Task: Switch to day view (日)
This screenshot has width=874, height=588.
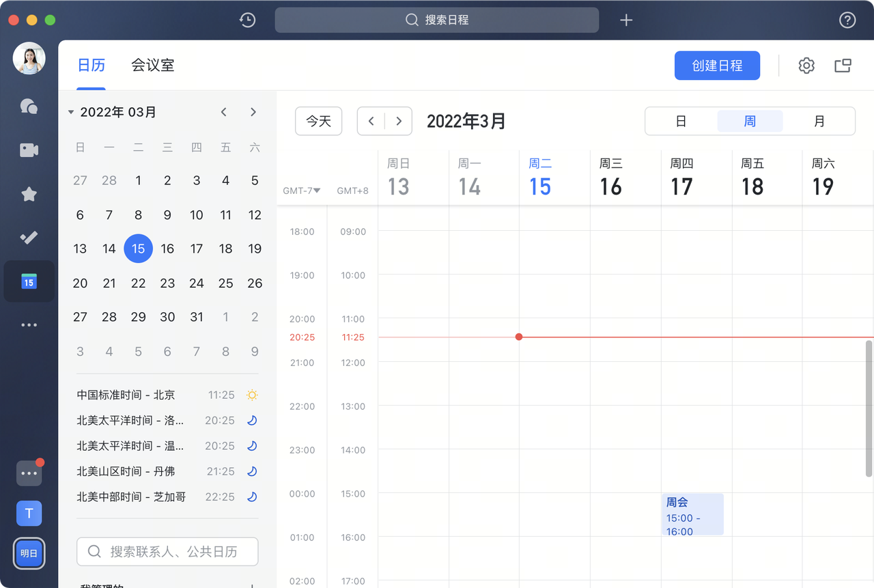Action: pyautogui.click(x=681, y=122)
